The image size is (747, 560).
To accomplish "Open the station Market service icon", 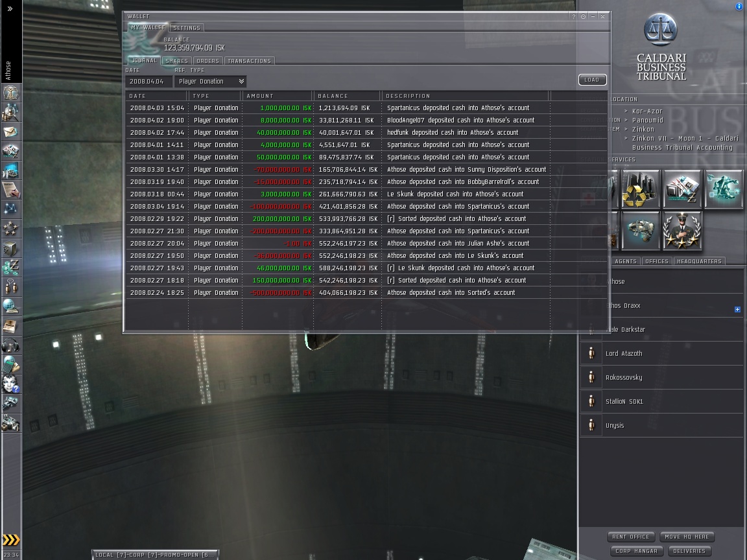I will click(682, 189).
